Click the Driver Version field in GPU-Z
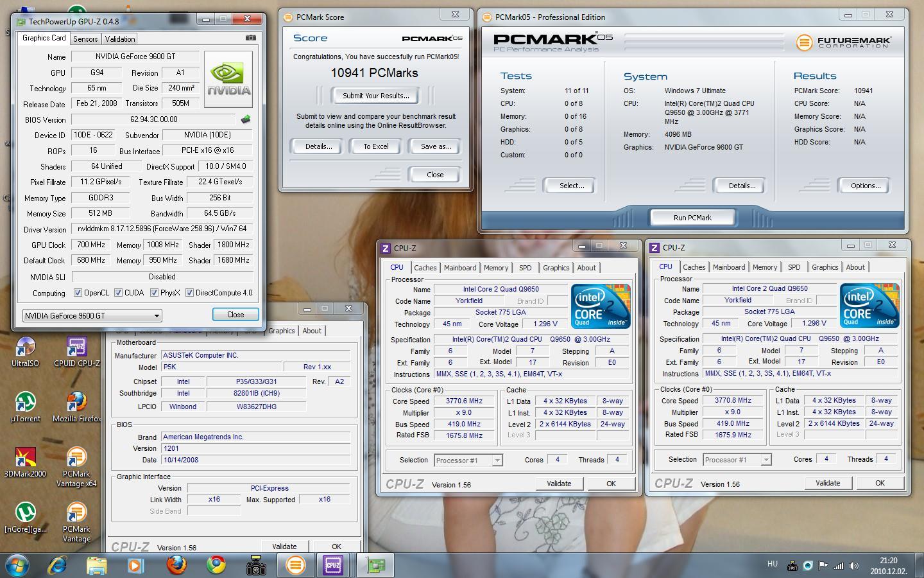Viewport: 924px width, 578px height. [x=162, y=229]
